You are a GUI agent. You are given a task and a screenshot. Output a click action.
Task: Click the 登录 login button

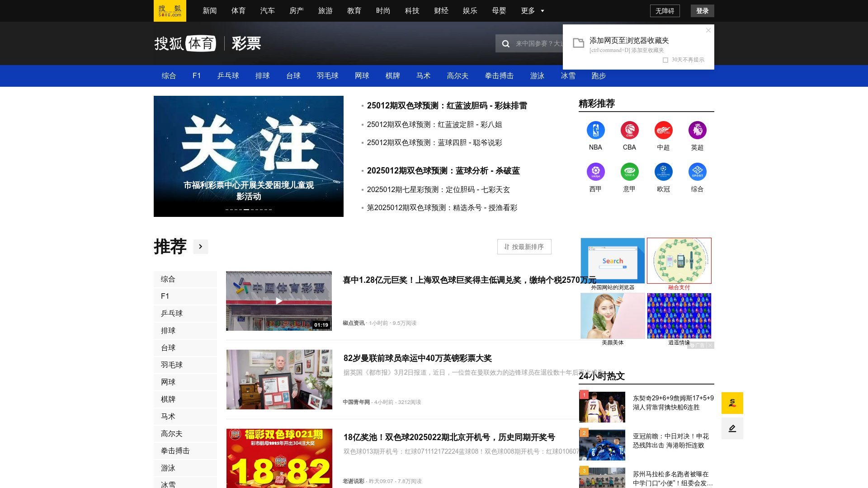702,11
